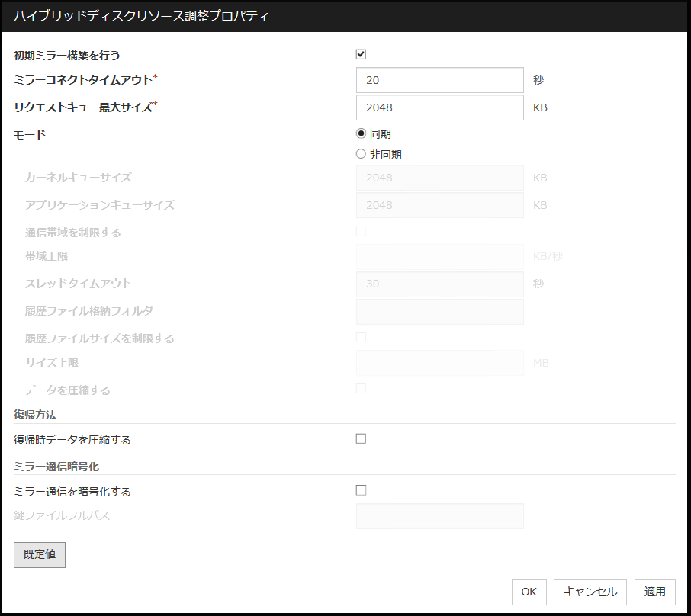Click the リクエストキュー最大サイズ input field

click(439, 107)
